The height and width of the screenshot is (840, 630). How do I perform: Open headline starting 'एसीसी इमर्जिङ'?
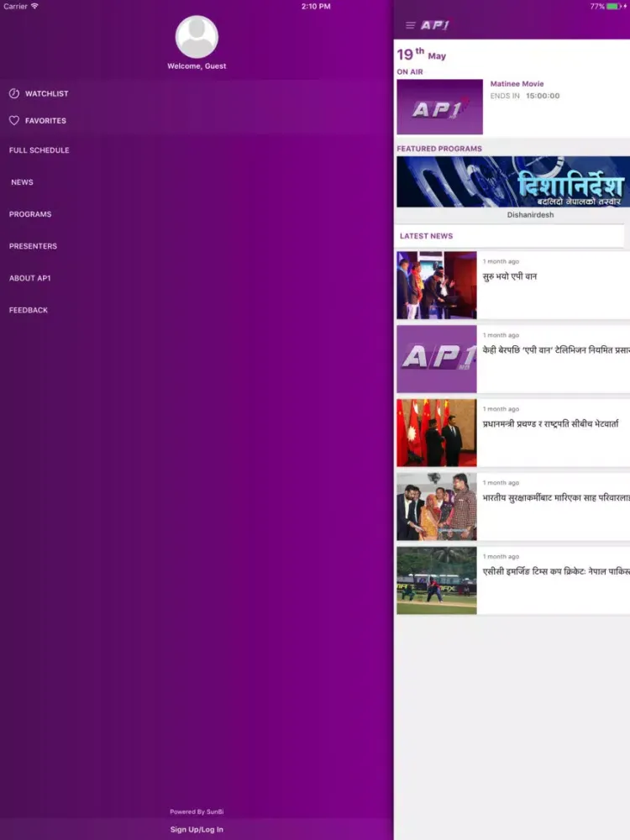[556, 571]
